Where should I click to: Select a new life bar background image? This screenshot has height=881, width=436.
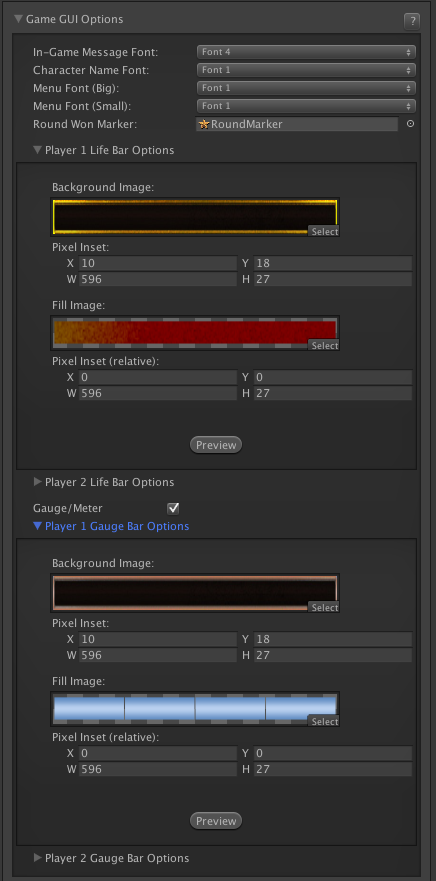point(324,231)
